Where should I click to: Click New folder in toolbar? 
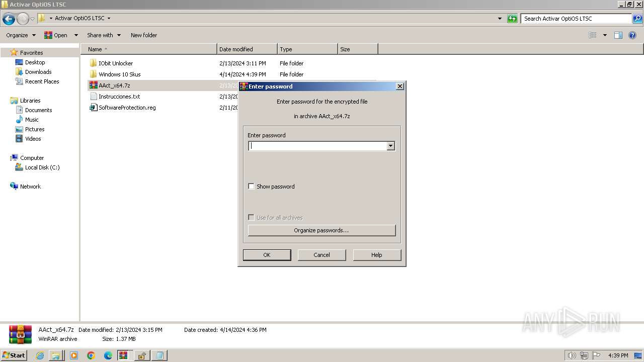(x=144, y=35)
